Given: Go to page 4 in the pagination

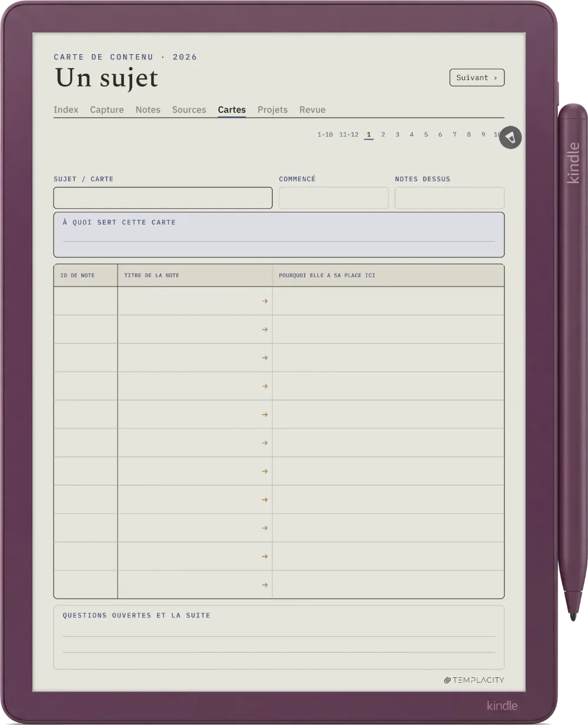Looking at the screenshot, I should click(412, 135).
